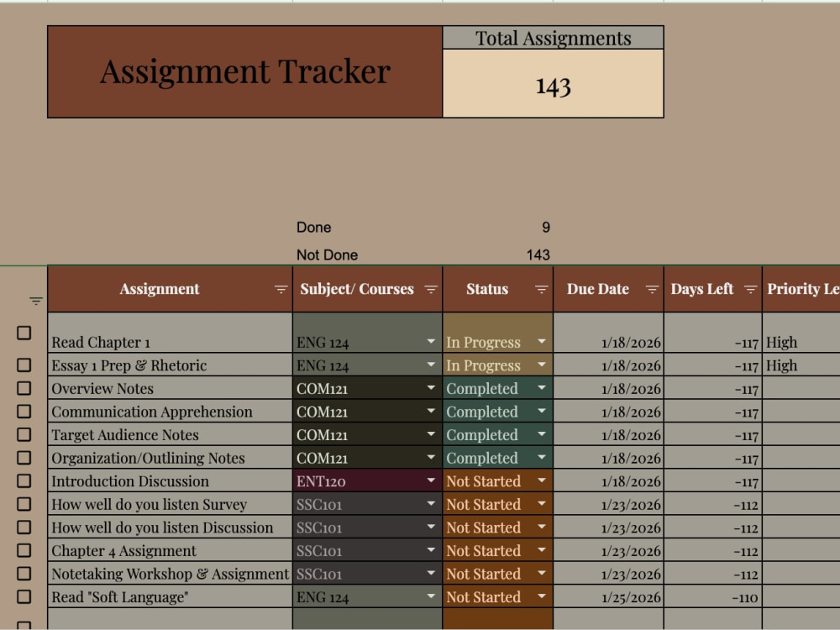Mark the Introduction Discussion checkbox

[24, 480]
